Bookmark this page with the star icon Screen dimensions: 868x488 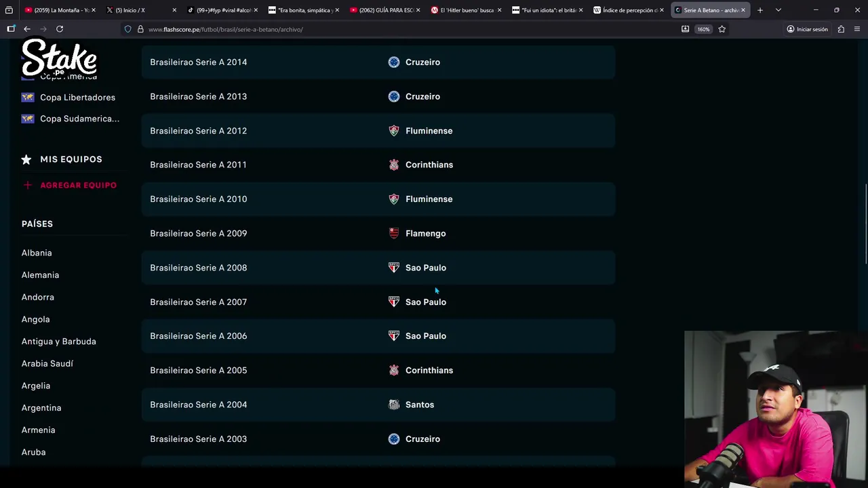point(722,29)
